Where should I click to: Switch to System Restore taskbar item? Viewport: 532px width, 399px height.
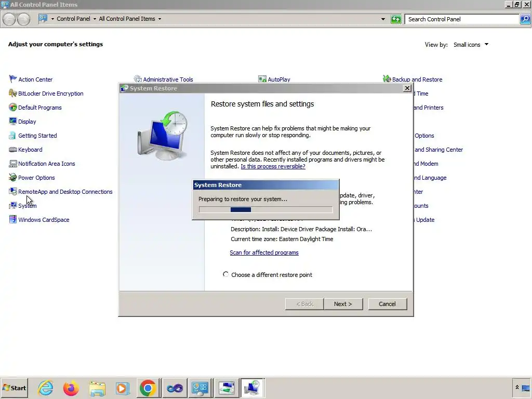pos(252,388)
